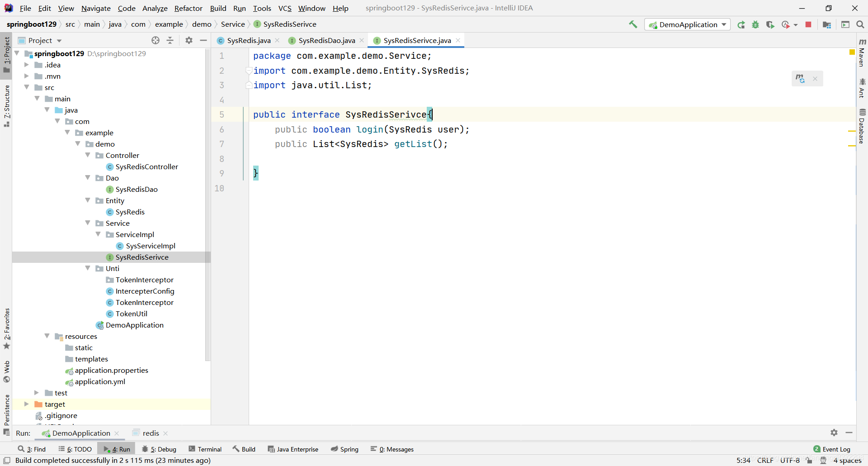This screenshot has height=466, width=868.
Task: Open the Debug tool window
Action: point(159,449)
